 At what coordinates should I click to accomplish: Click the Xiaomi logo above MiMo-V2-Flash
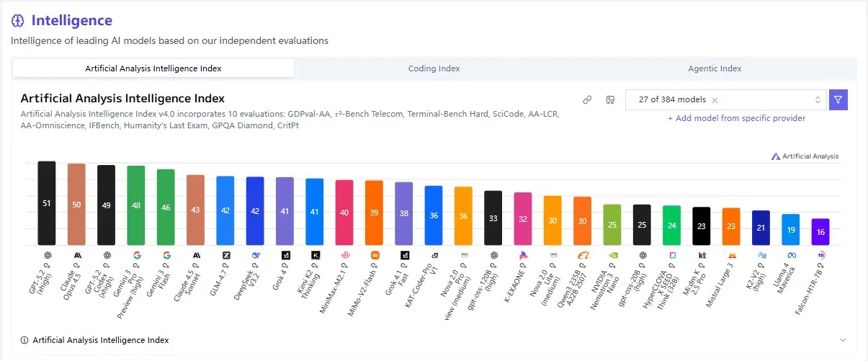pos(375,255)
